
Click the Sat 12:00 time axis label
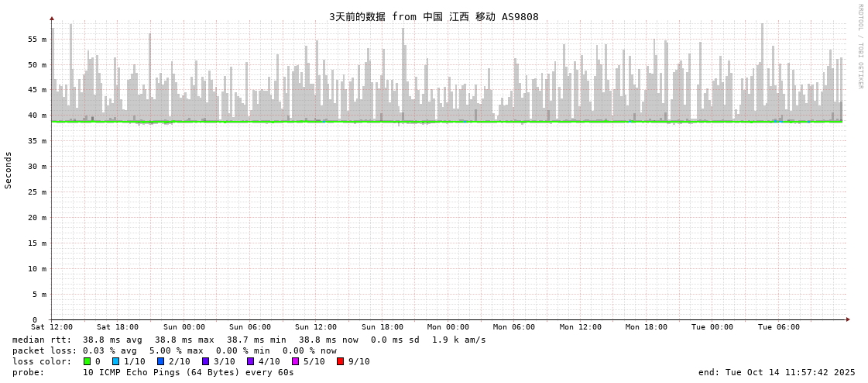[x=52, y=327]
